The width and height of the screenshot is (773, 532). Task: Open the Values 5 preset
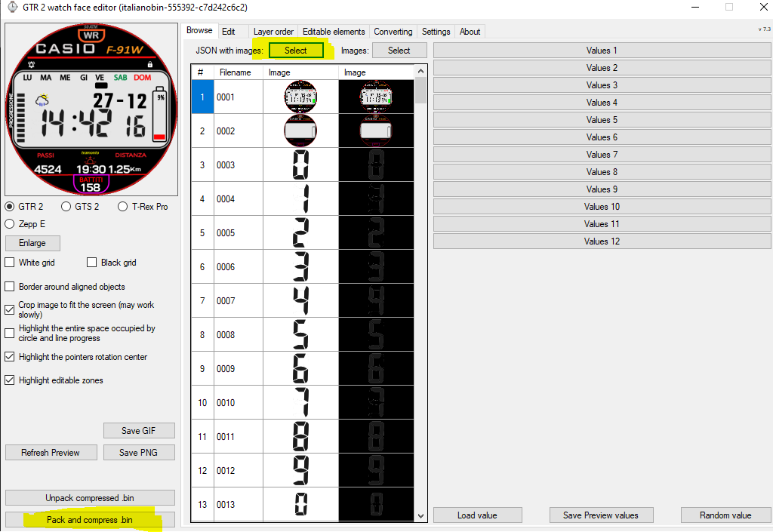[602, 120]
